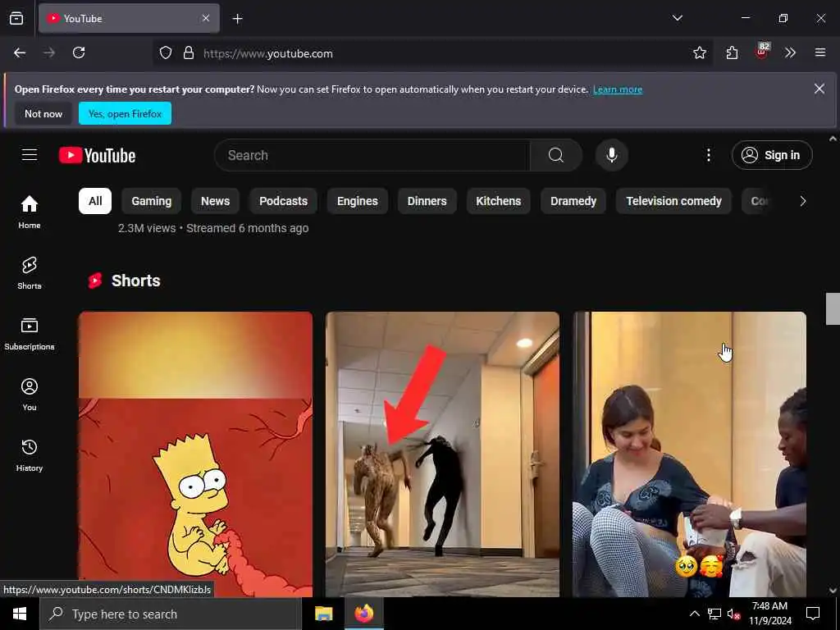Reload the page in Firefox
Image resolution: width=840 pixels, height=630 pixels.
pos(79,52)
